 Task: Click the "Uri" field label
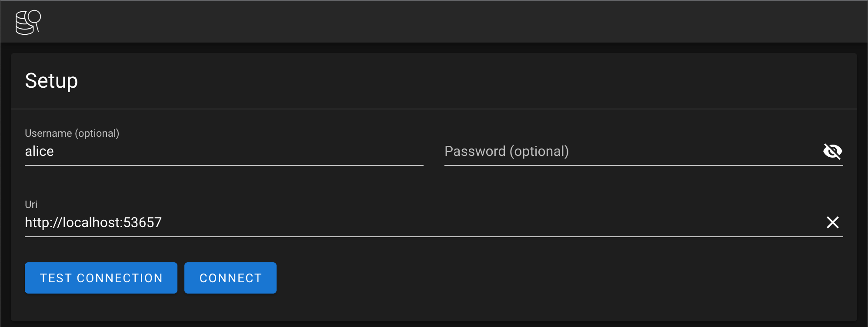click(x=31, y=205)
